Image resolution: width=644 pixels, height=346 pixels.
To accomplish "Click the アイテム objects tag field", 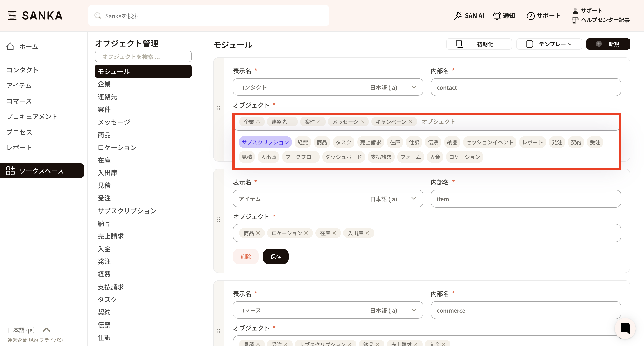I will click(427, 233).
